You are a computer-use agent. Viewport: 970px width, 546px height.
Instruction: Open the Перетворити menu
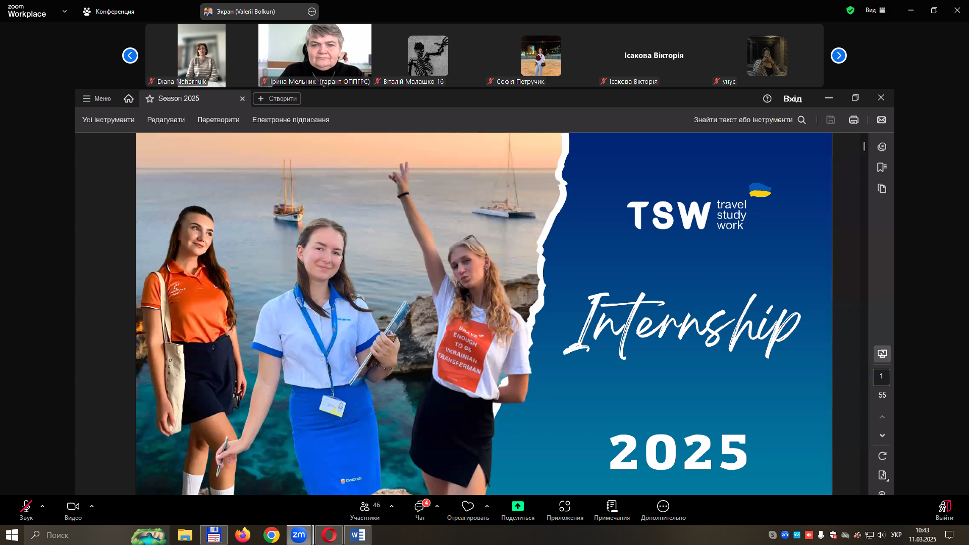coord(218,120)
